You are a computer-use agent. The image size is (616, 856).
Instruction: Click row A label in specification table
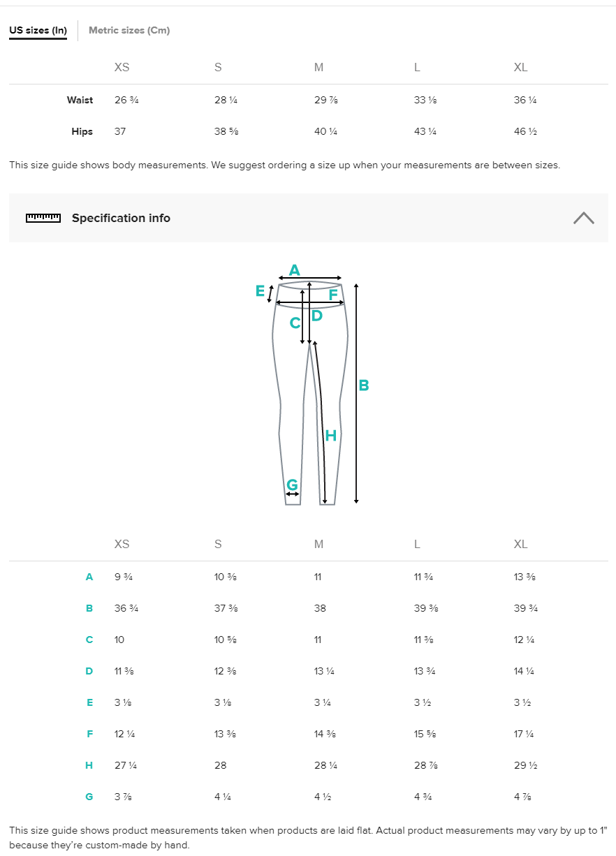(x=89, y=577)
